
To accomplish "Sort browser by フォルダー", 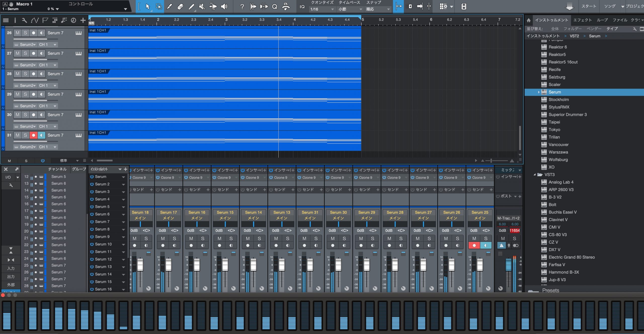I will point(572,29).
